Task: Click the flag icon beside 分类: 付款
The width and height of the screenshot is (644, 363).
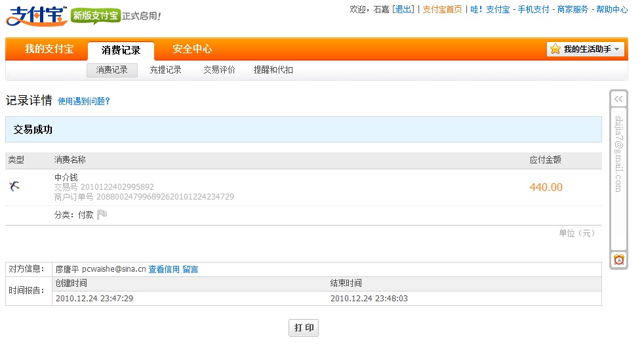Action: [102, 215]
